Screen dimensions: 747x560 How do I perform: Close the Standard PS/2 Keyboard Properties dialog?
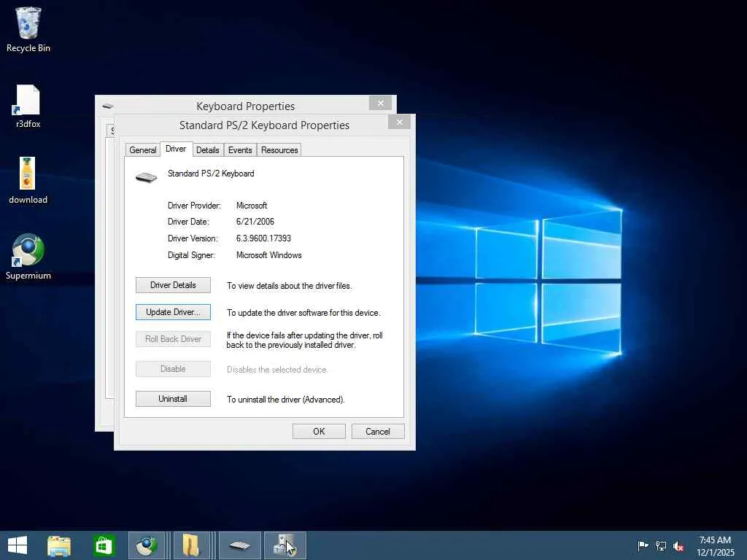[399, 122]
